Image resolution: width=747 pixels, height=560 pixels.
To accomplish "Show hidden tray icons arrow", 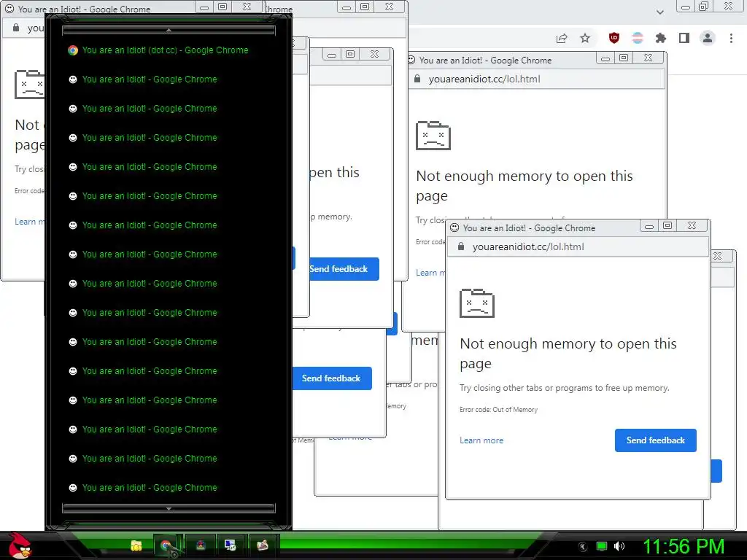I will 582,546.
